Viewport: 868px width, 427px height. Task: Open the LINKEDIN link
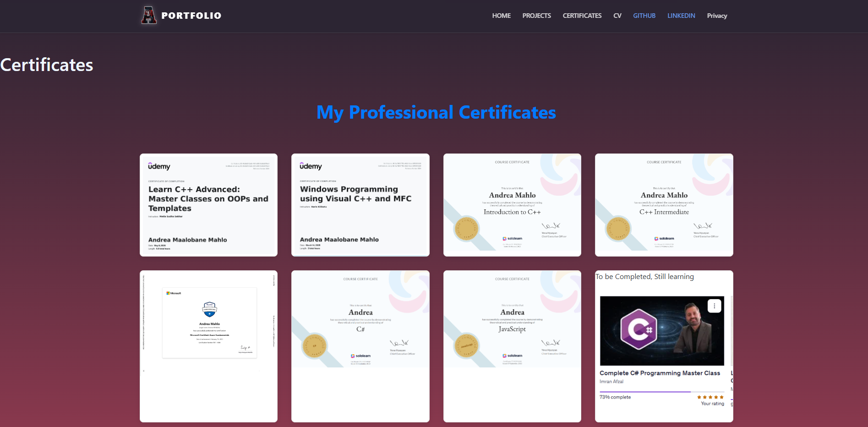point(681,16)
